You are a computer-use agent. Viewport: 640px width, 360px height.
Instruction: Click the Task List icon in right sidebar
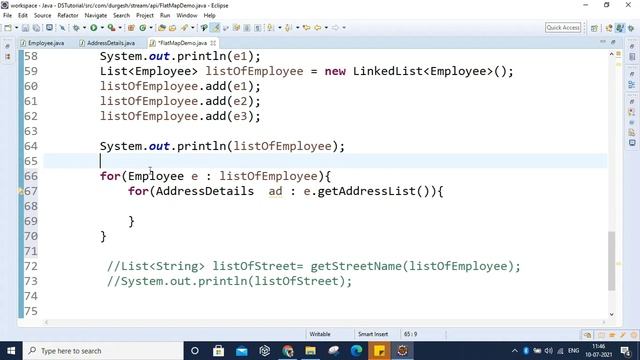coord(632,57)
